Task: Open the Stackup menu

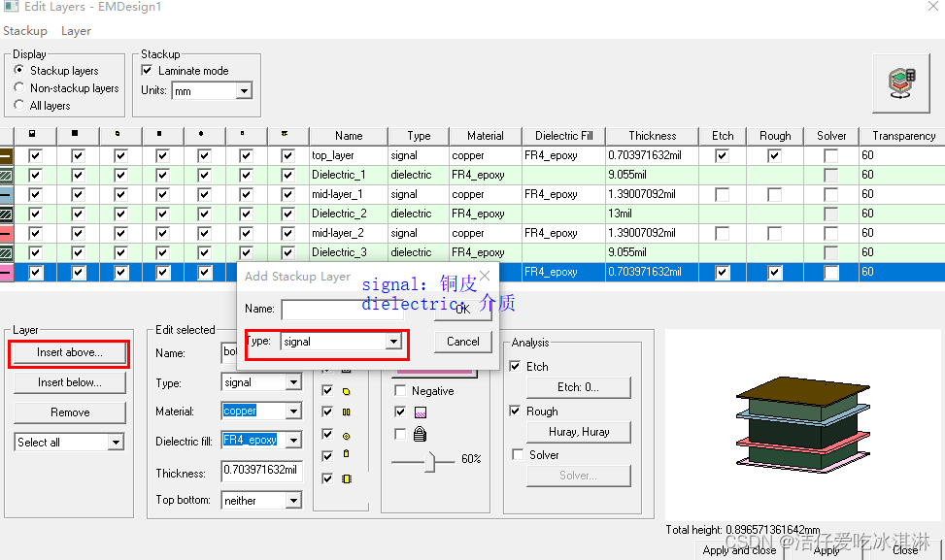Action: click(x=25, y=31)
